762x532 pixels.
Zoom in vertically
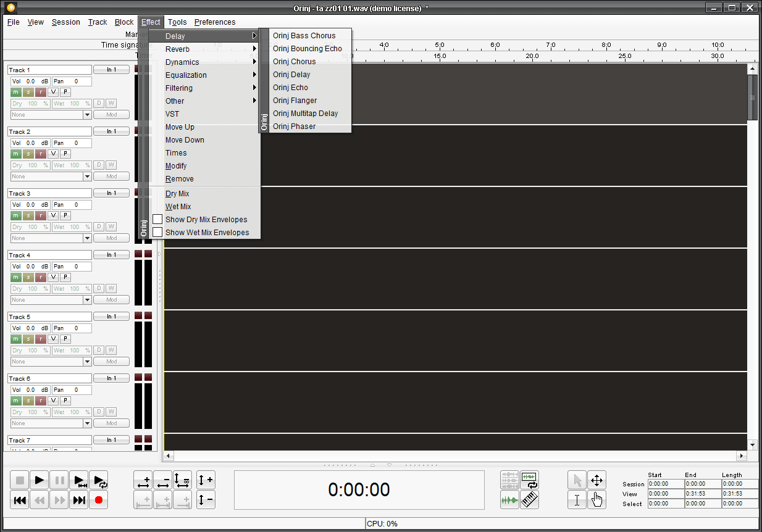[206, 480]
